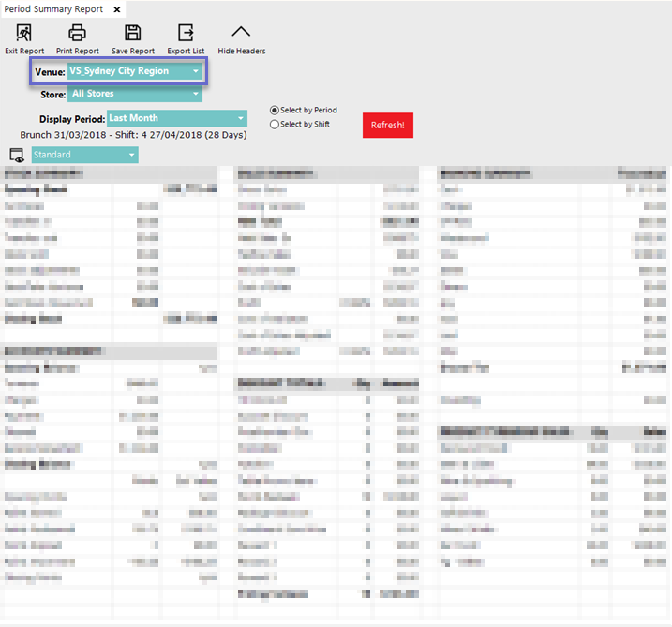The image size is (672, 627).
Task: Click the Exit Report icon
Action: 24,34
